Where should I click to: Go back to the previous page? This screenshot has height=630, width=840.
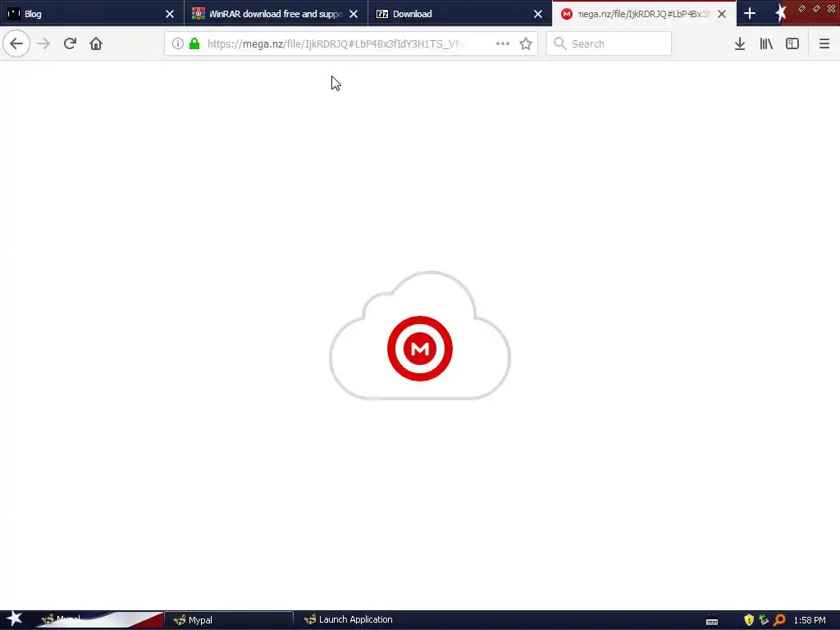coord(16,43)
